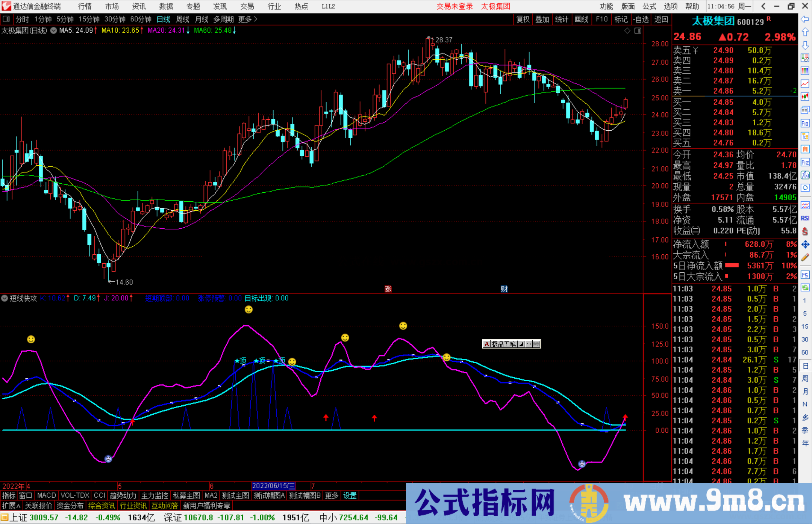812x524 pixels.
Task: Switch sidebar period to 30 minutes
Action: (x=804, y=339)
